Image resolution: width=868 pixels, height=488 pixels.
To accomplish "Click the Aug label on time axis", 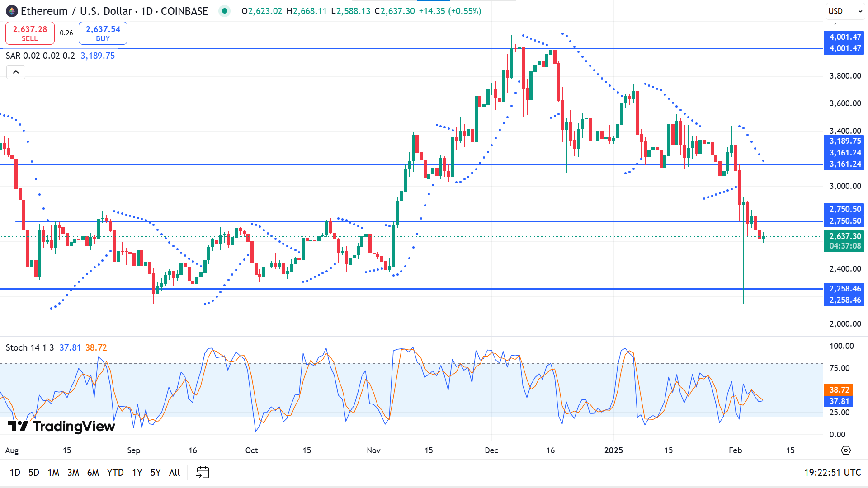I will pyautogui.click(x=12, y=450).
